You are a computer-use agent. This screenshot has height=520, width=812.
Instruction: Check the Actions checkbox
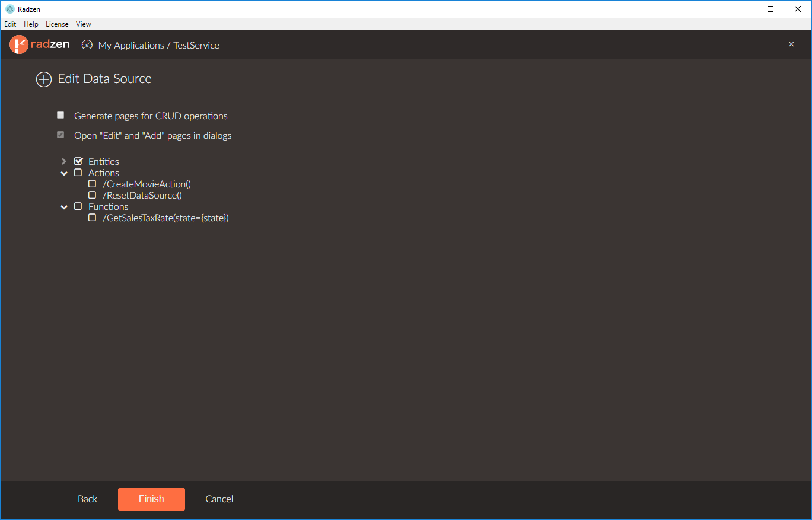pos(78,173)
